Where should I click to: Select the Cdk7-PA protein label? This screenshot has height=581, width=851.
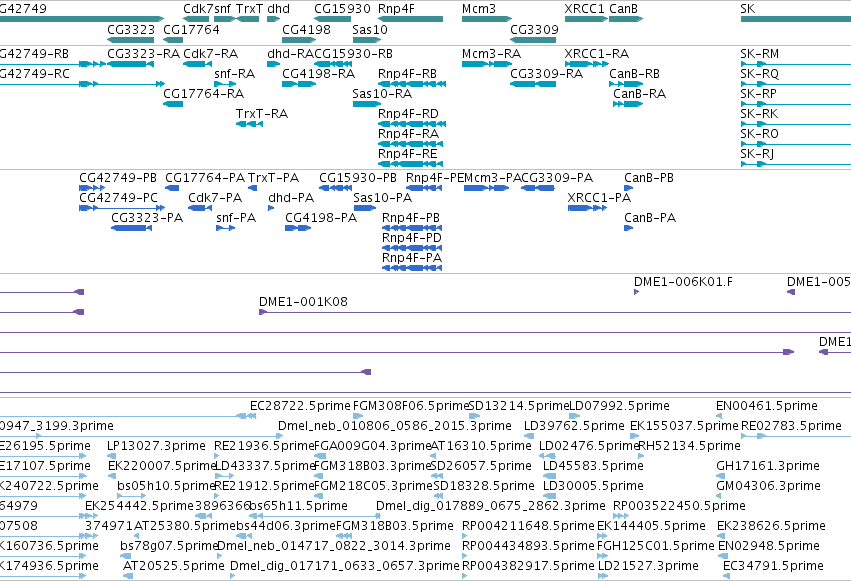(x=215, y=198)
